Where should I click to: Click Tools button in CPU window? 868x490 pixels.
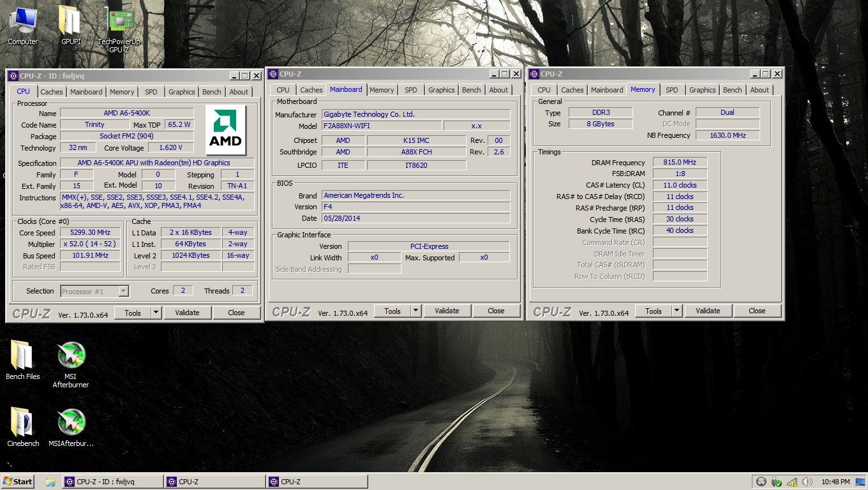pyautogui.click(x=133, y=313)
